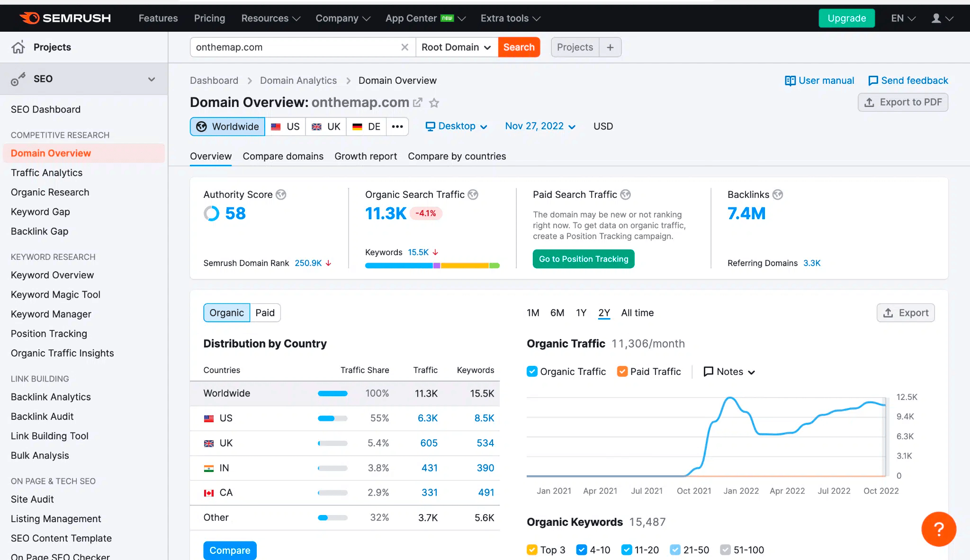Click the India flag in country table
Viewport: 970px width, 560px height.
point(209,468)
